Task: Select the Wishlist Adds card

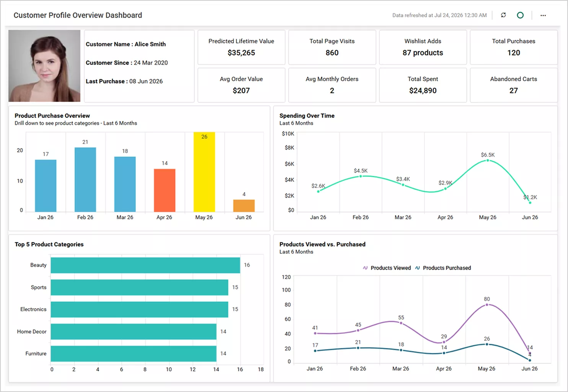Action: coord(423,47)
